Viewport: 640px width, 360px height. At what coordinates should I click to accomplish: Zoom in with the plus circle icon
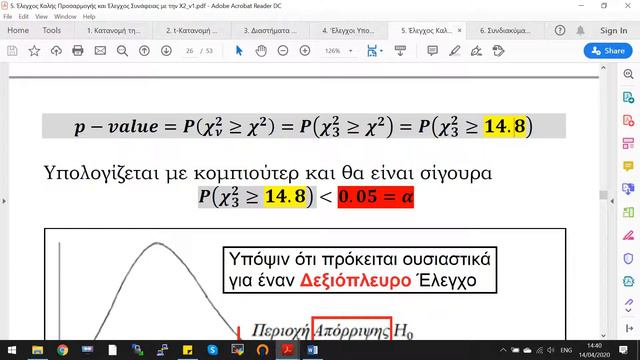pyautogui.click(x=305, y=51)
